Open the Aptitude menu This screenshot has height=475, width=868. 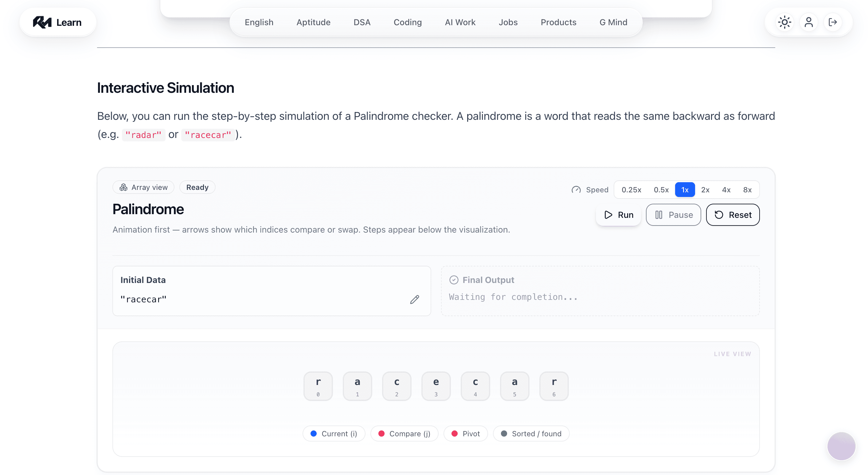[x=313, y=22]
